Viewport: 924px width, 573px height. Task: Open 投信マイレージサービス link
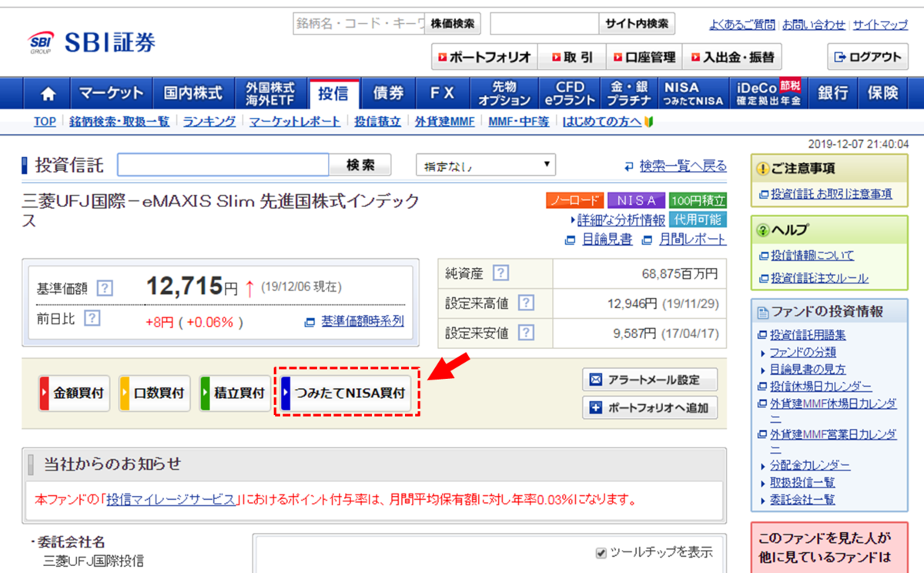tap(171, 500)
